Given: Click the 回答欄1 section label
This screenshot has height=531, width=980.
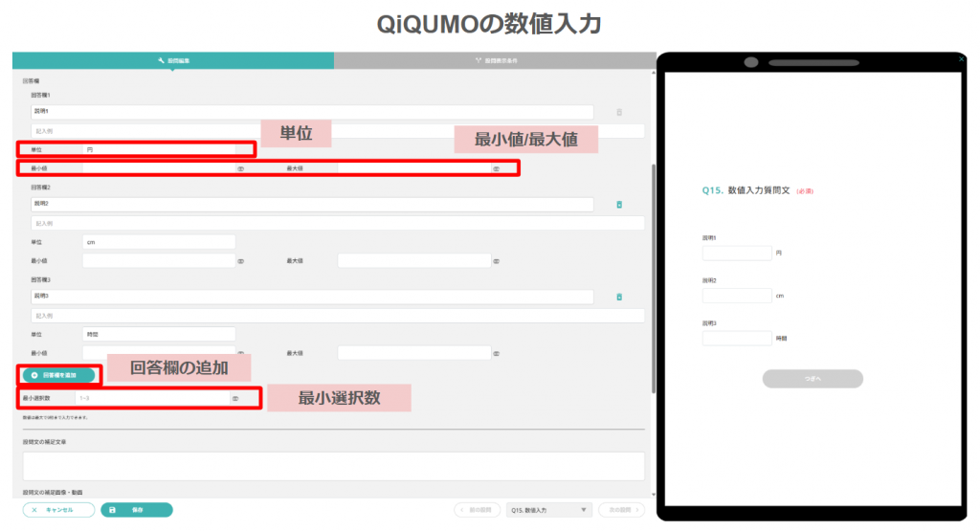Looking at the screenshot, I should click(40, 95).
